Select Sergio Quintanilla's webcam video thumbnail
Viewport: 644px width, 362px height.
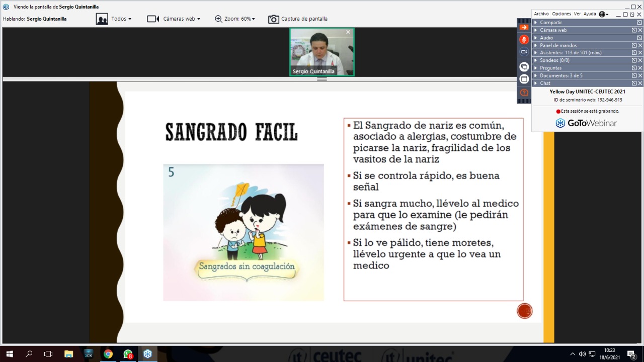point(322,52)
